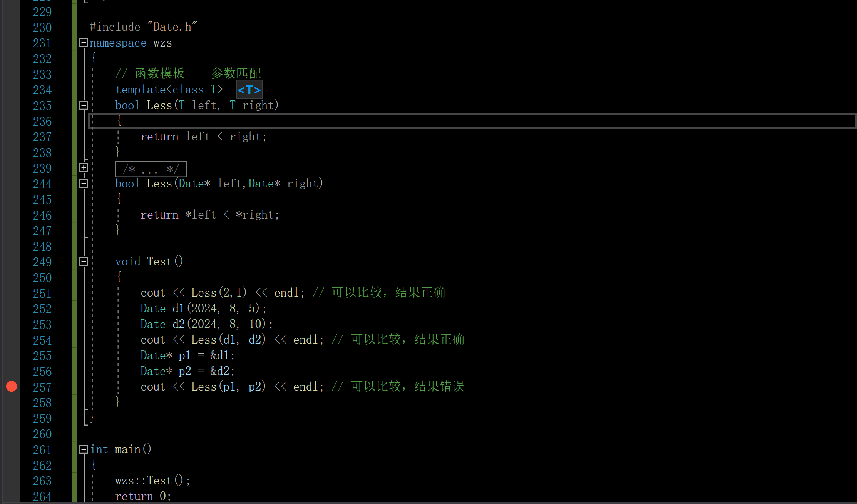Screen dimensions: 857x504
Task: Click line number 249
Action: (x=42, y=262)
